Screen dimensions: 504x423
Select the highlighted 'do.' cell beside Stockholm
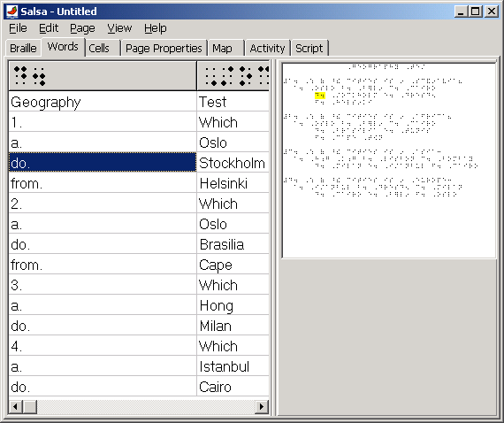[x=103, y=163]
